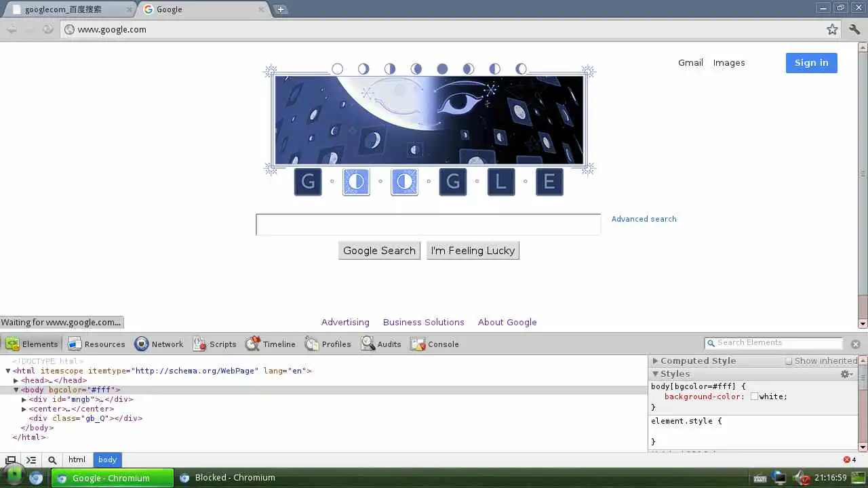The height and width of the screenshot is (488, 868).
Task: Activate the inspect element magnifier icon
Action: (x=52, y=460)
